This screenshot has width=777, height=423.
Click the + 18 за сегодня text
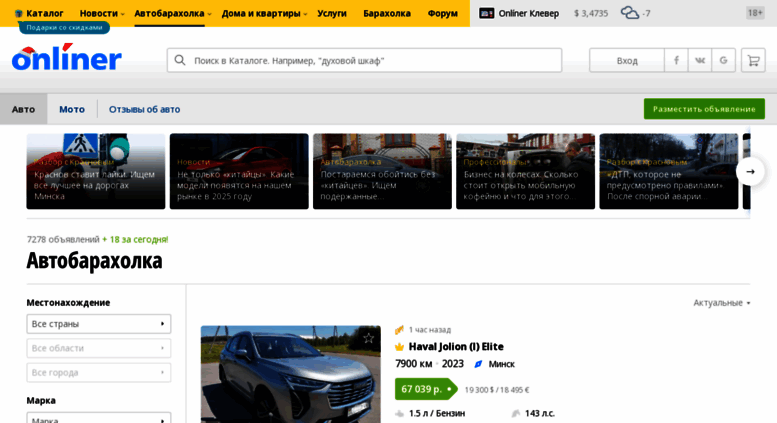pyautogui.click(x=135, y=239)
